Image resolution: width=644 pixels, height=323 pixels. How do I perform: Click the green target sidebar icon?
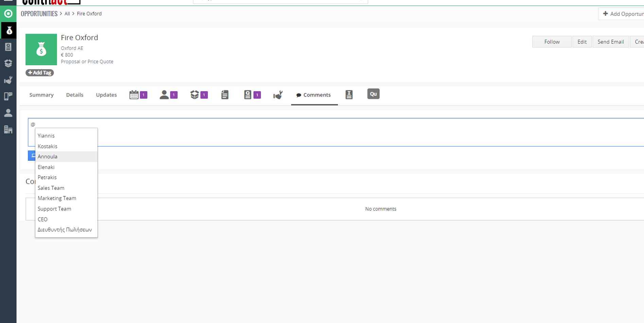[8, 14]
